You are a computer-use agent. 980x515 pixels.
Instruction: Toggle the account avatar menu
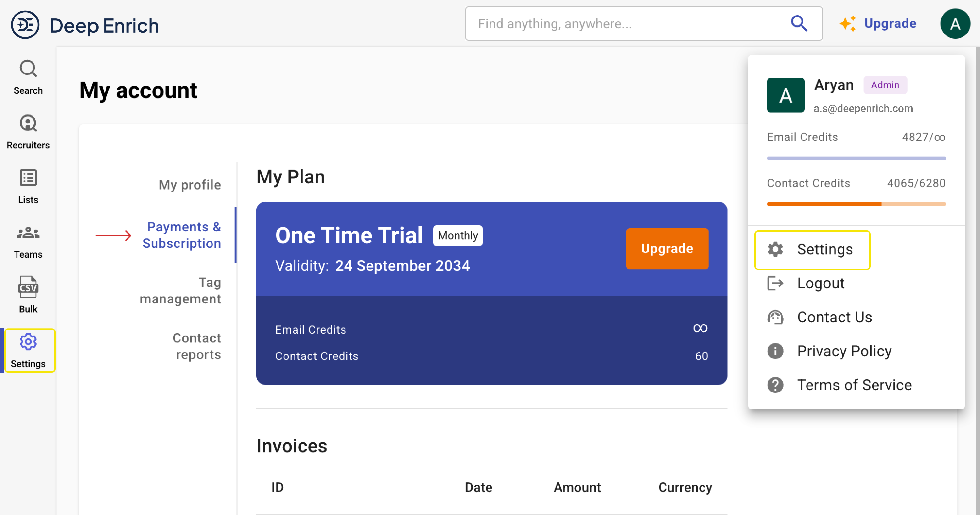pyautogui.click(x=955, y=24)
